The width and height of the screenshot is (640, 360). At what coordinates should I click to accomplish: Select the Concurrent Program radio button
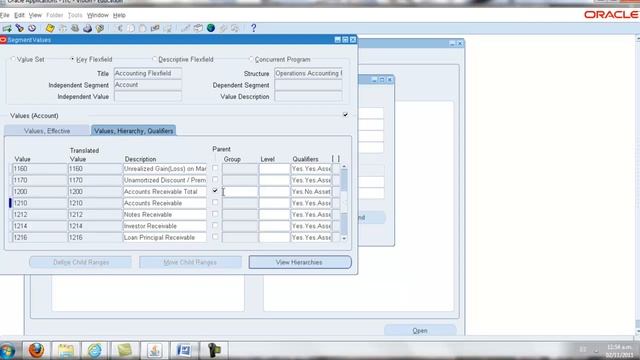click(x=251, y=59)
